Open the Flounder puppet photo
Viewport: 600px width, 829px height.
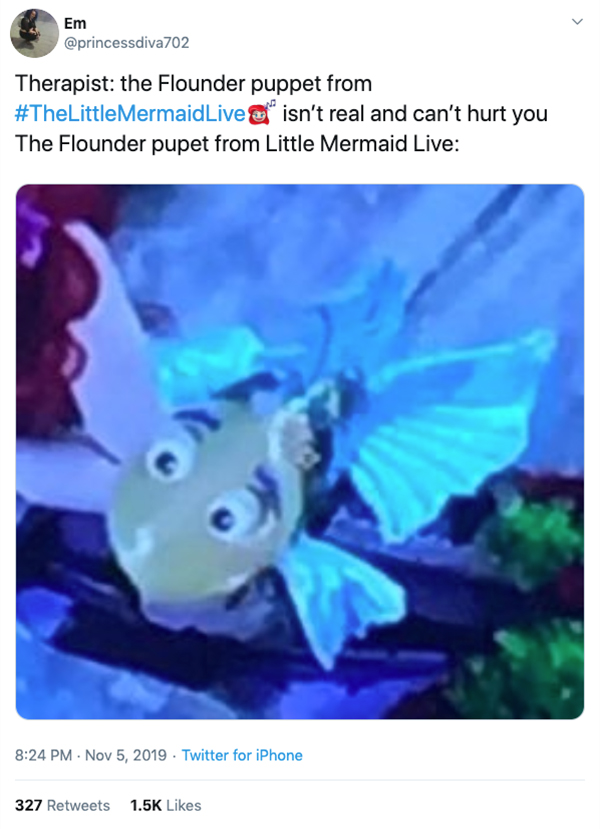coord(300,452)
